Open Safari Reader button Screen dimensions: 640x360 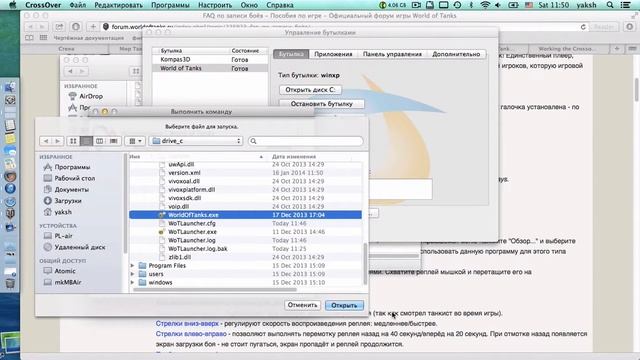[x=604, y=27]
